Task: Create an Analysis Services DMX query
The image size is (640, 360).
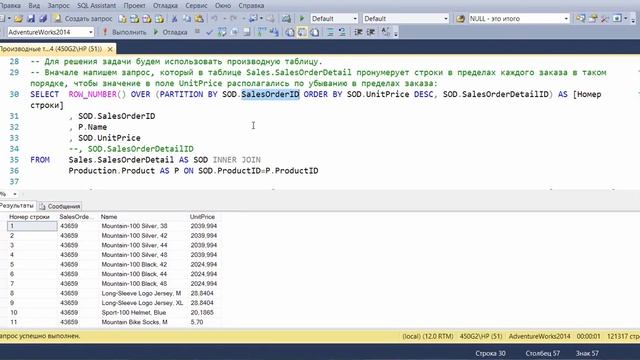Action: tap(147, 19)
